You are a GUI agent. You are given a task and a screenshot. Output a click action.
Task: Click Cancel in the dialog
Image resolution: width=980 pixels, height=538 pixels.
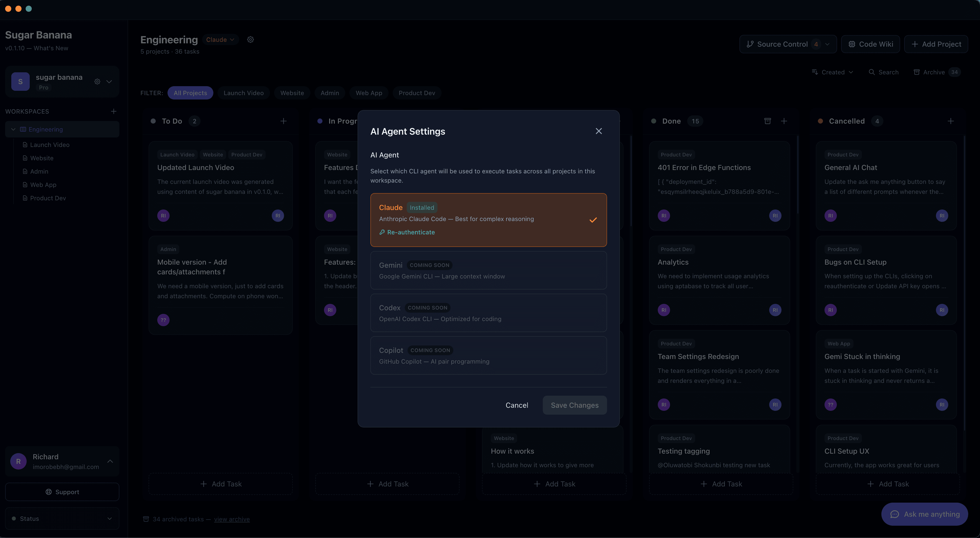(516, 405)
